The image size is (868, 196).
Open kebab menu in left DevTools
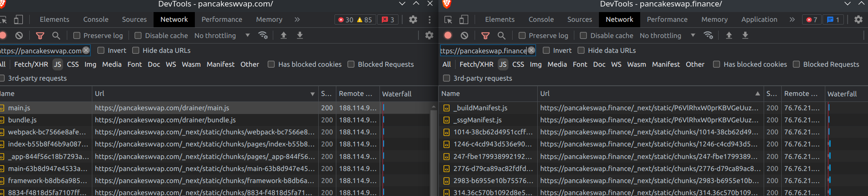coord(430,19)
